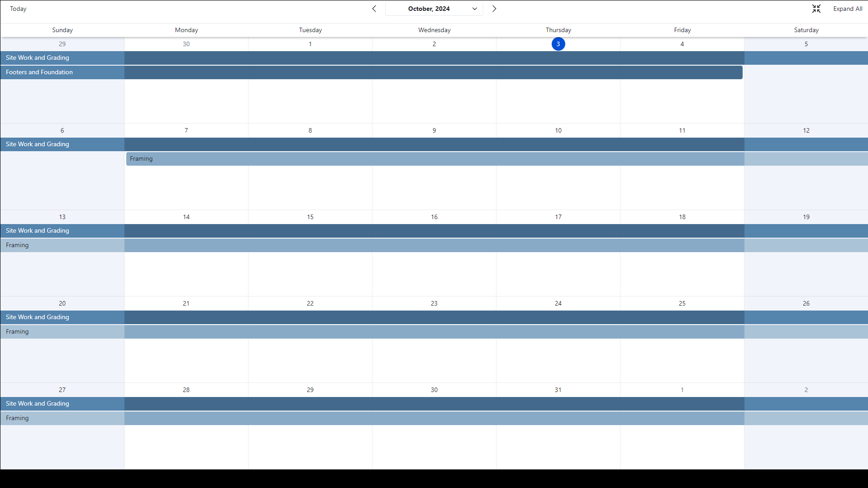Viewport: 868px width, 488px height.
Task: Click the Saturday column header
Action: click(x=806, y=30)
